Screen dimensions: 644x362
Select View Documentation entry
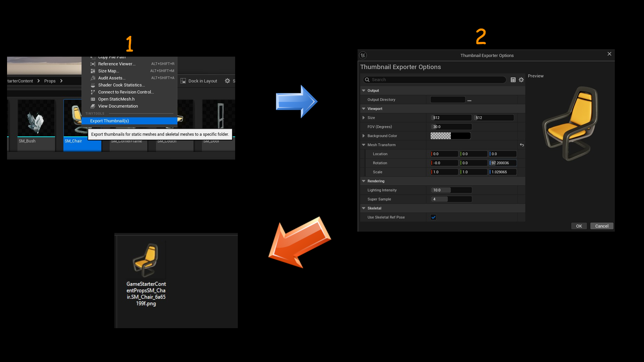point(129,106)
